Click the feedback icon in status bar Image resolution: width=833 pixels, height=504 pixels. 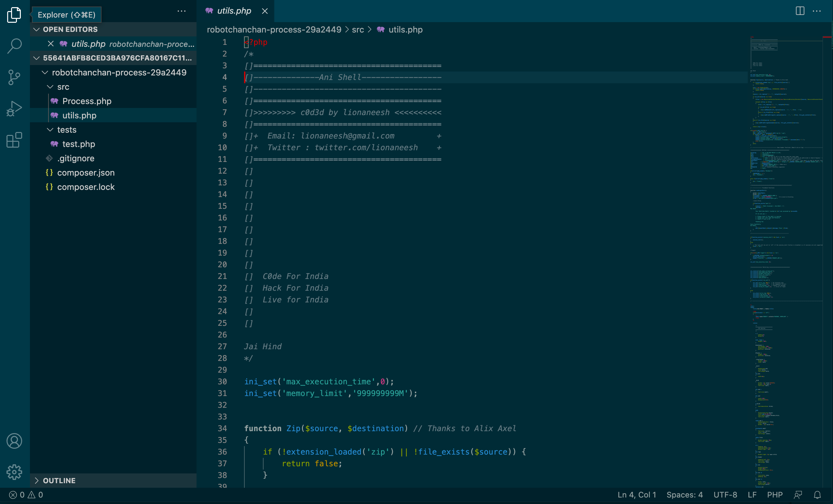tap(798, 495)
